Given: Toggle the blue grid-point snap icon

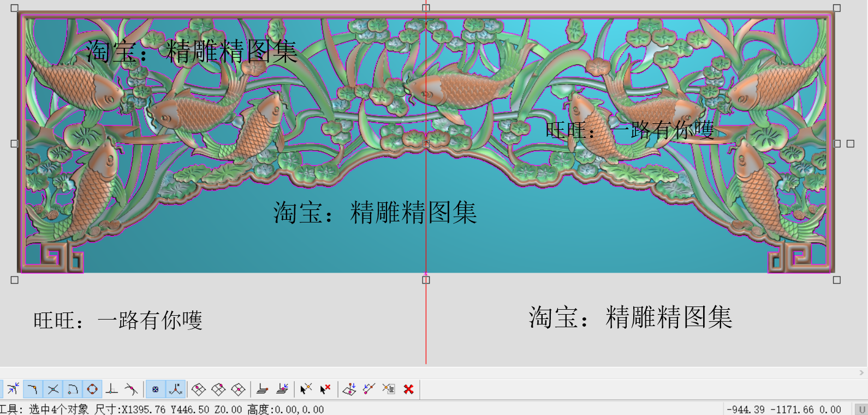Looking at the screenshot, I should click(156, 389).
